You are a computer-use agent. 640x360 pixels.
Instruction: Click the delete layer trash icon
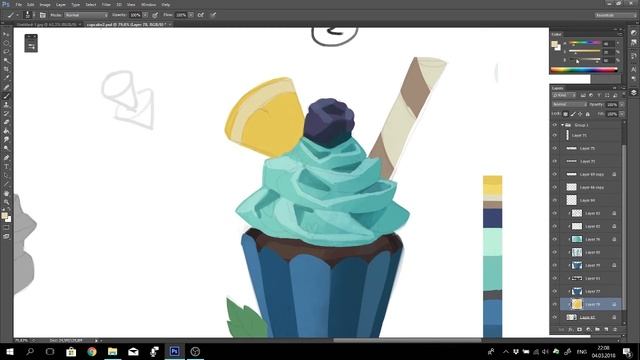point(615,329)
